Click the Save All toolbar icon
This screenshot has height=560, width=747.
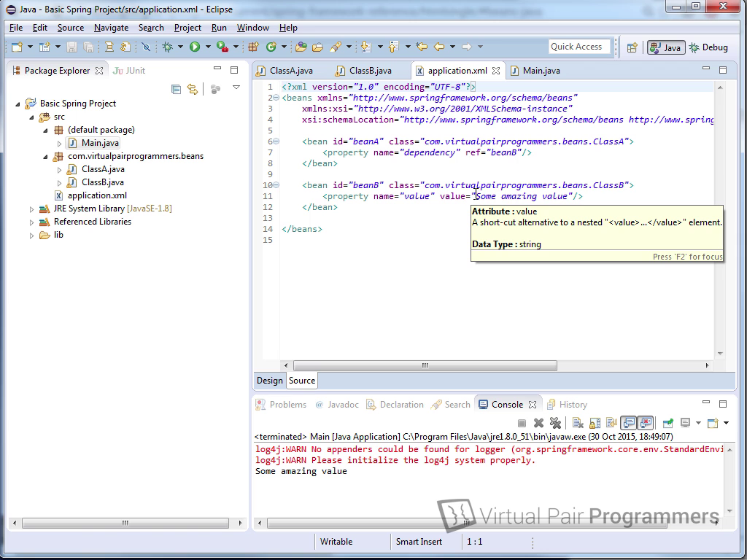coord(88,47)
